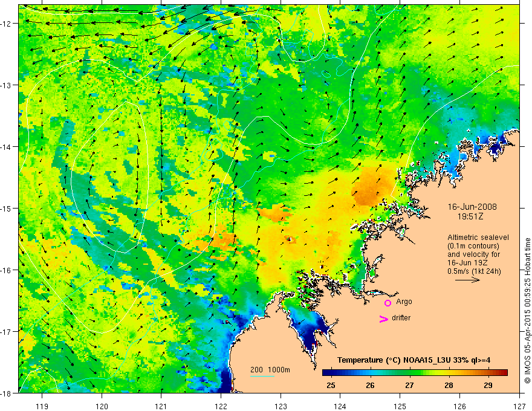Click the dark blue cold patch near 126.6°E, 14°S
The width and height of the screenshot is (532, 411).
[x=496, y=148]
